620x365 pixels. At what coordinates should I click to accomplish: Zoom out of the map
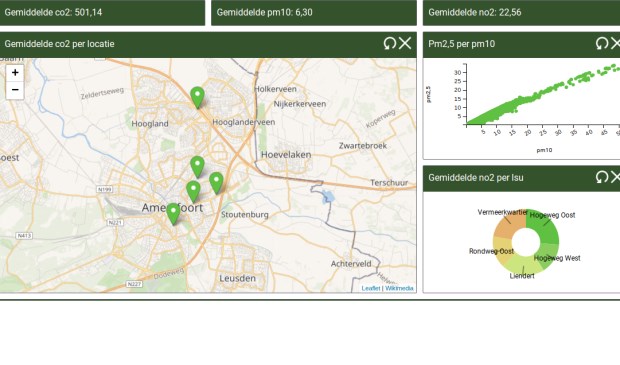pos(15,90)
